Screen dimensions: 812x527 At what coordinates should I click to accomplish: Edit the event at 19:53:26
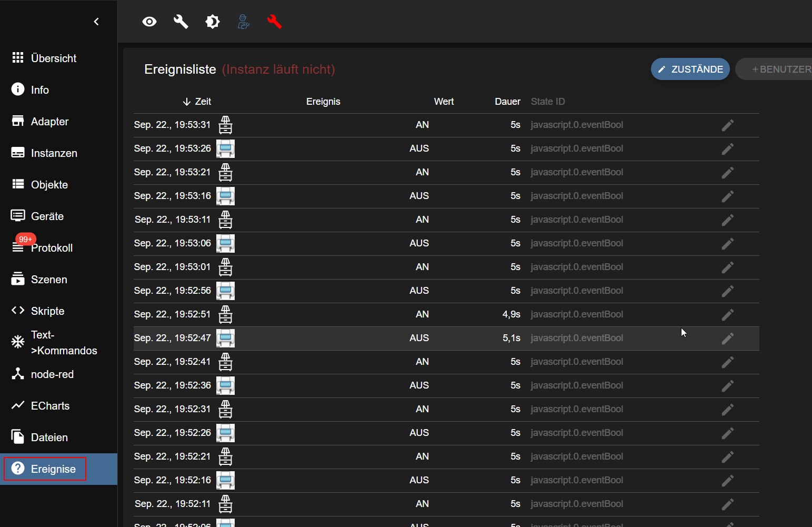(x=728, y=149)
